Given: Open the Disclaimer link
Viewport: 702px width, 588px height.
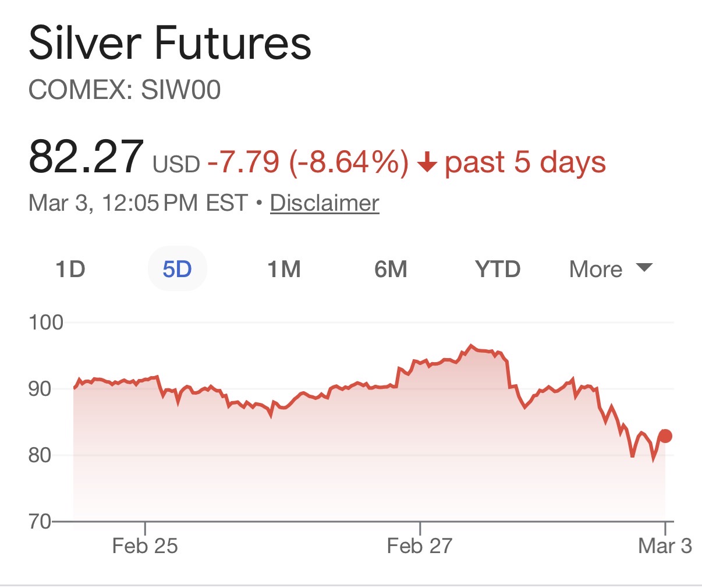Looking at the screenshot, I should (x=324, y=203).
